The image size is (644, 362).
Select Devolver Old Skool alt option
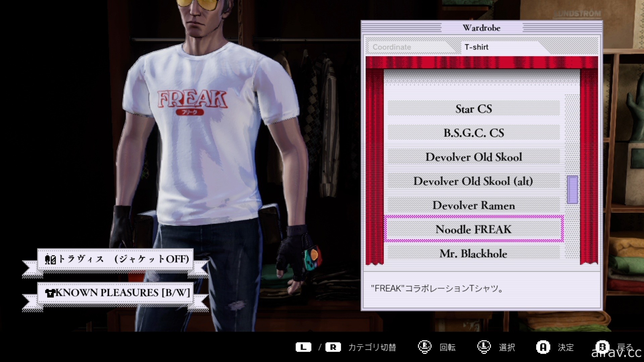pyautogui.click(x=473, y=181)
